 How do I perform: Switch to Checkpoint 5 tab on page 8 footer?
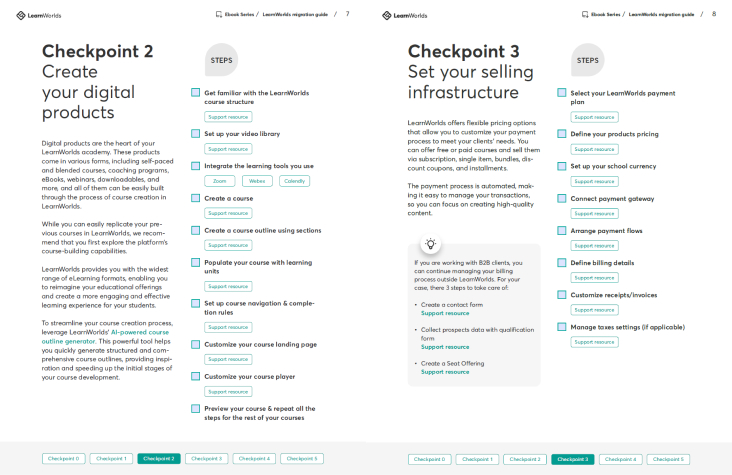coord(667,459)
